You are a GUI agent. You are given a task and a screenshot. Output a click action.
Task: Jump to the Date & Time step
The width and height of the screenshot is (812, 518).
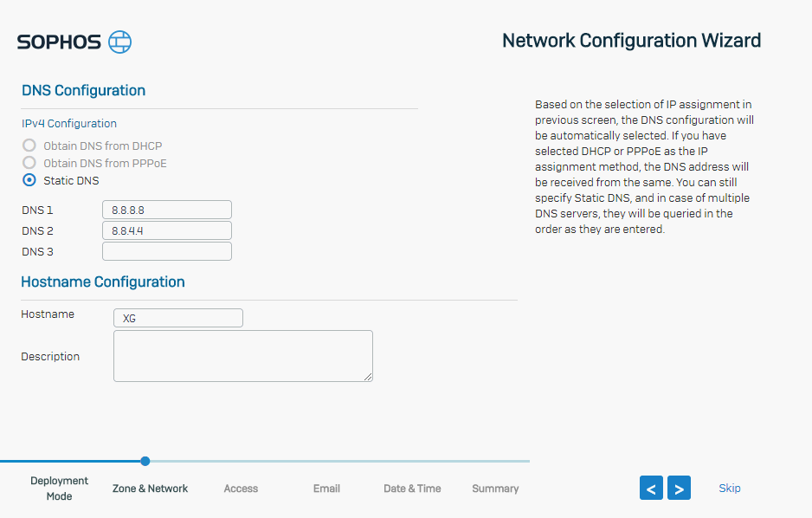coord(412,489)
